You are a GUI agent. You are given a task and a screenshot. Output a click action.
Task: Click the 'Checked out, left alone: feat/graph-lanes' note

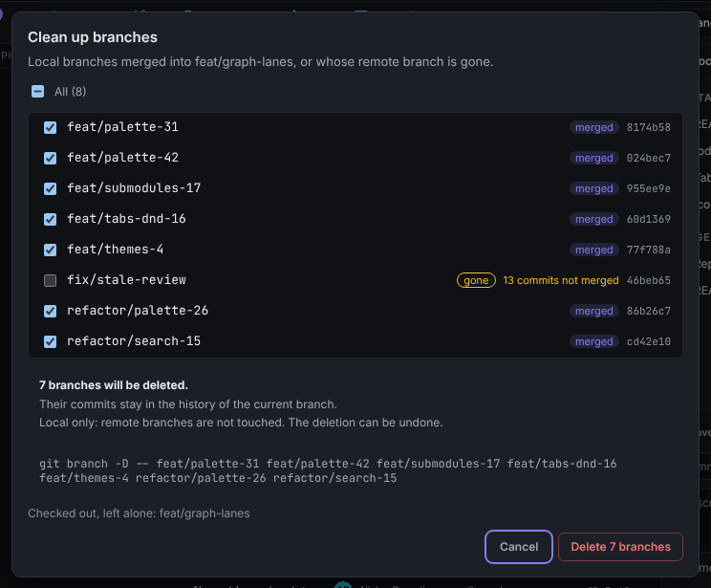pyautogui.click(x=139, y=513)
